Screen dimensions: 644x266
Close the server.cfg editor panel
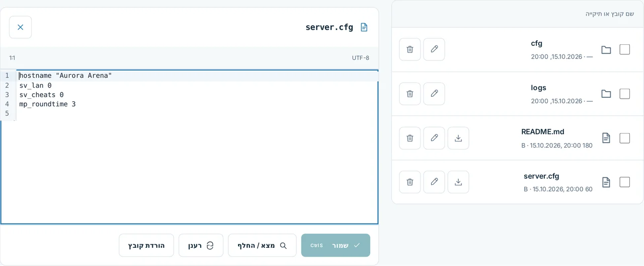20,27
